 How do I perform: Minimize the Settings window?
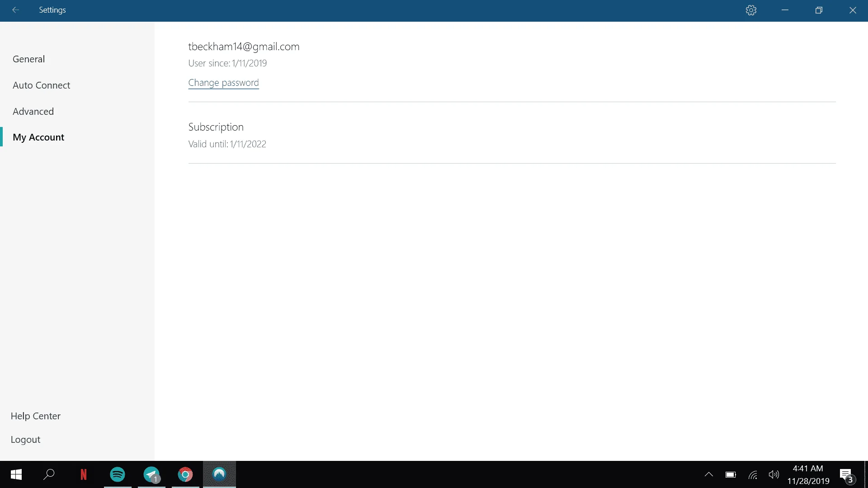[x=785, y=10]
